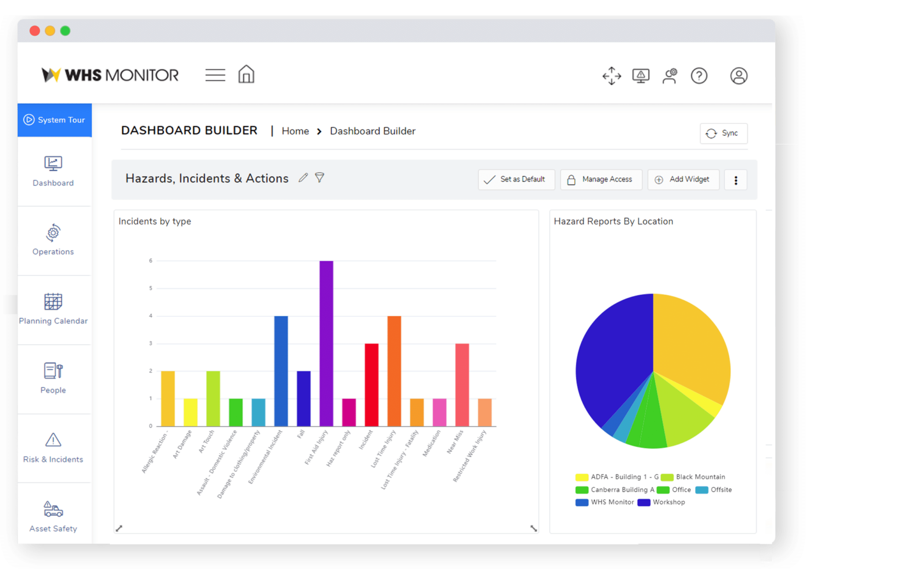
Task: Open the Operations section
Action: pos(53,241)
